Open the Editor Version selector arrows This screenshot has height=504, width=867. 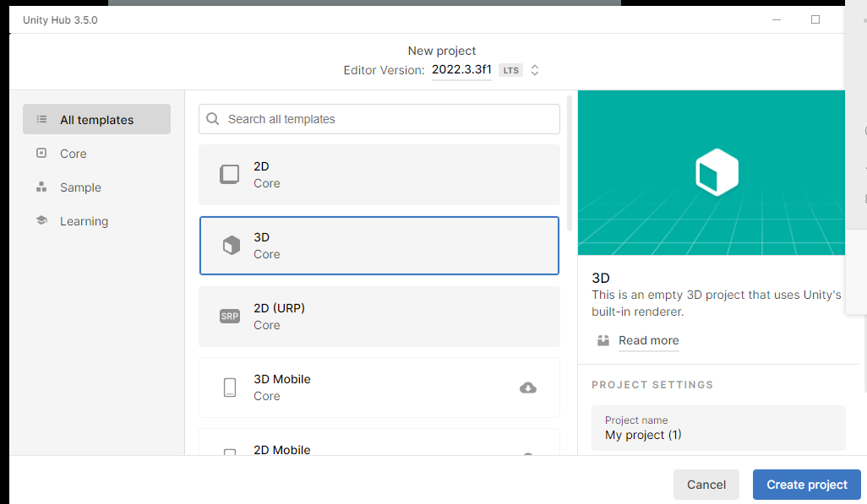click(x=535, y=70)
